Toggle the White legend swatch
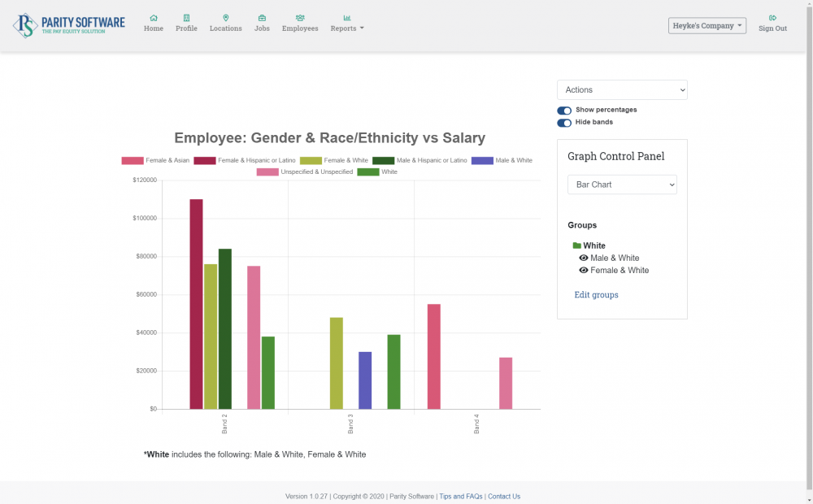The image size is (813, 504). 368,172
